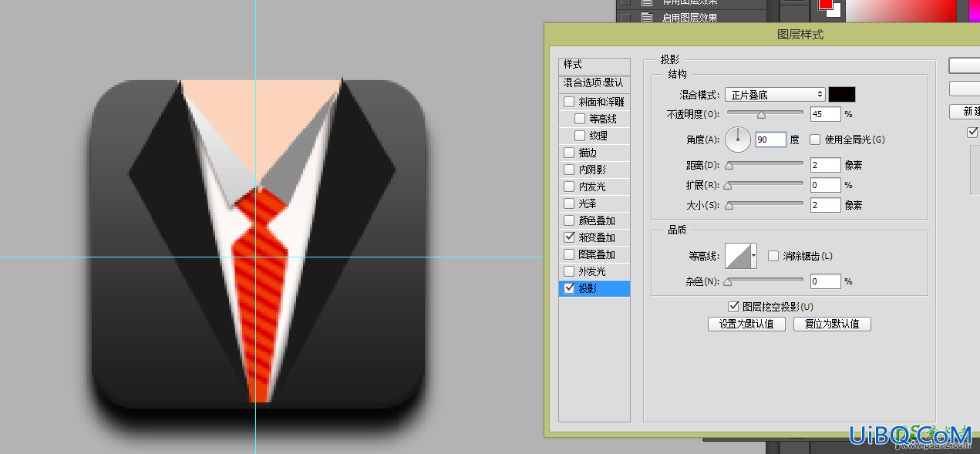Image resolution: width=980 pixels, height=454 pixels.
Task: Enable the 等高线 sub-option checkbox in styles list
Action: [580, 119]
